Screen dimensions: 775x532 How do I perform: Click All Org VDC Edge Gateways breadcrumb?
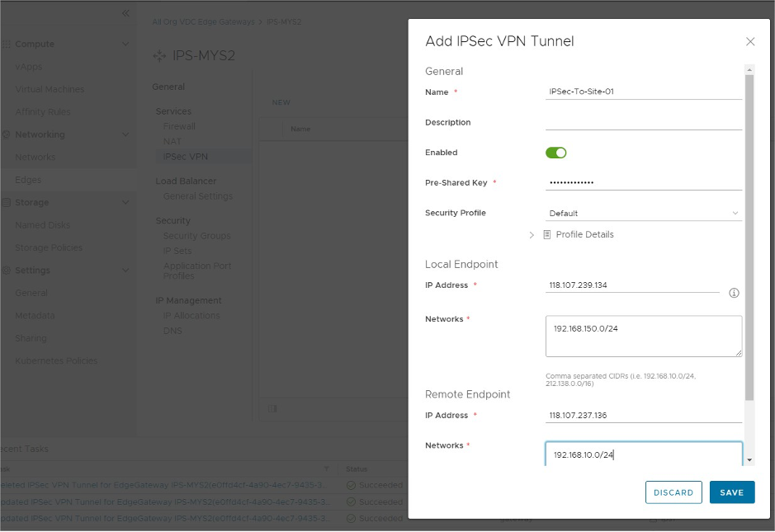(203, 21)
